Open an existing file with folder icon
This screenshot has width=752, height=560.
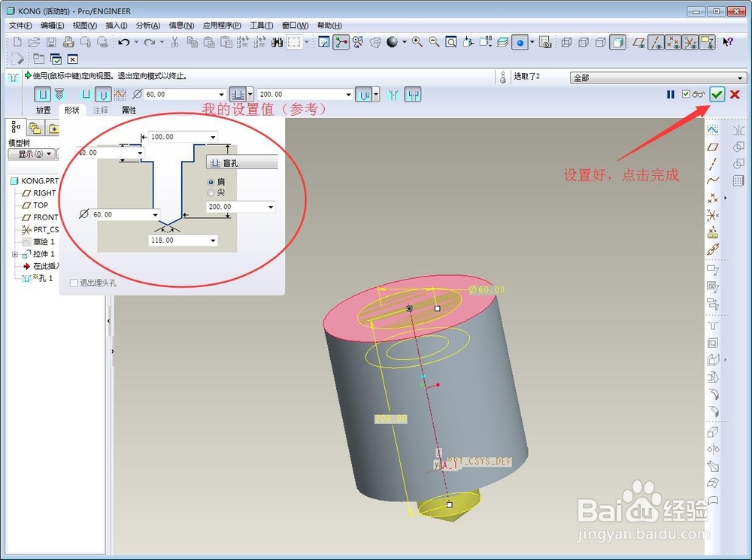[34, 42]
